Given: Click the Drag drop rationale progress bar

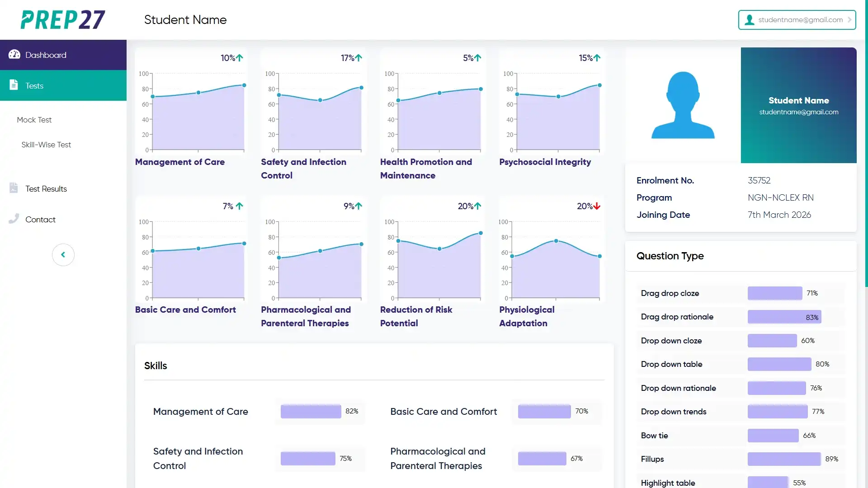Looking at the screenshot, I should pos(783,317).
